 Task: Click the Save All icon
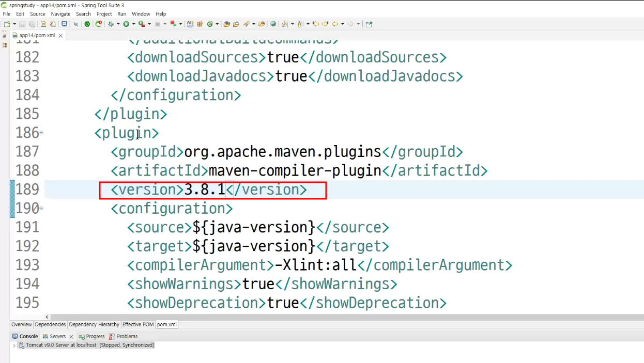tap(32, 24)
